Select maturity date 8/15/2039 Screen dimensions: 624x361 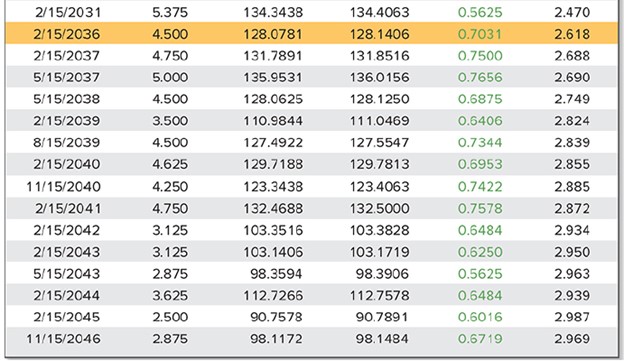66,142
